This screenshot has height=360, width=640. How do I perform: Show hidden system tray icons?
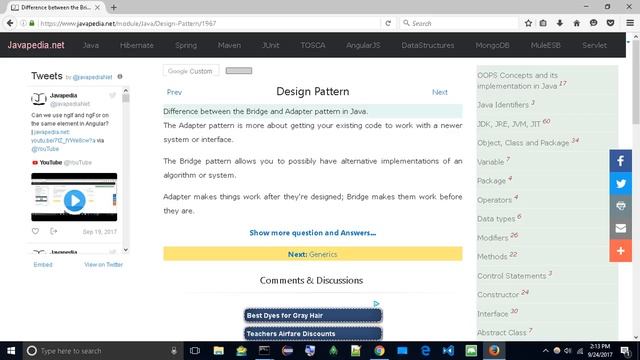tap(545, 351)
